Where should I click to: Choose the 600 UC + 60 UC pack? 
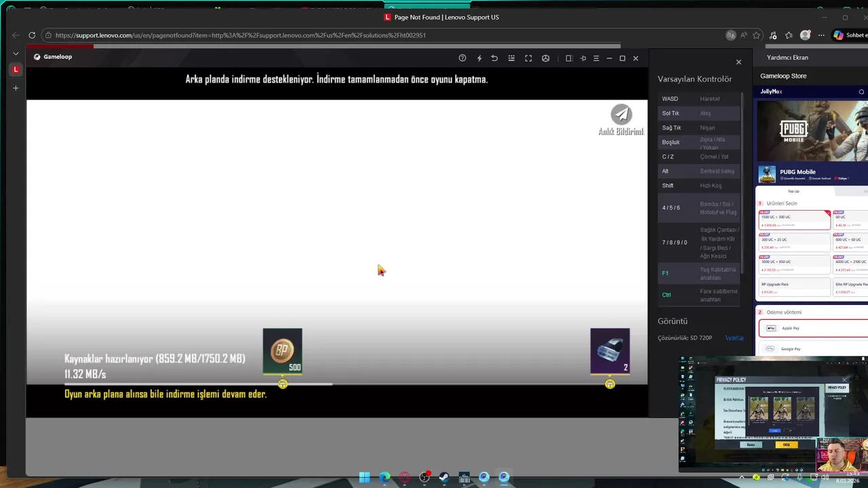point(850,243)
